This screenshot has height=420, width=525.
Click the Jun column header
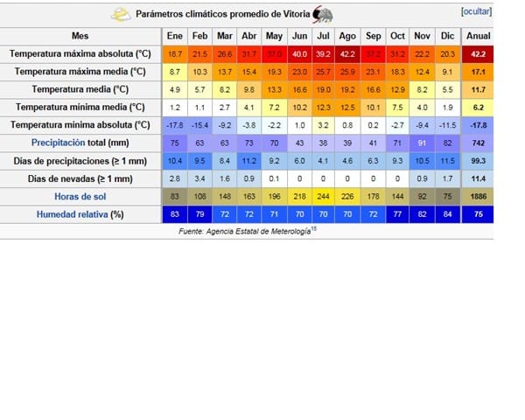point(299,36)
